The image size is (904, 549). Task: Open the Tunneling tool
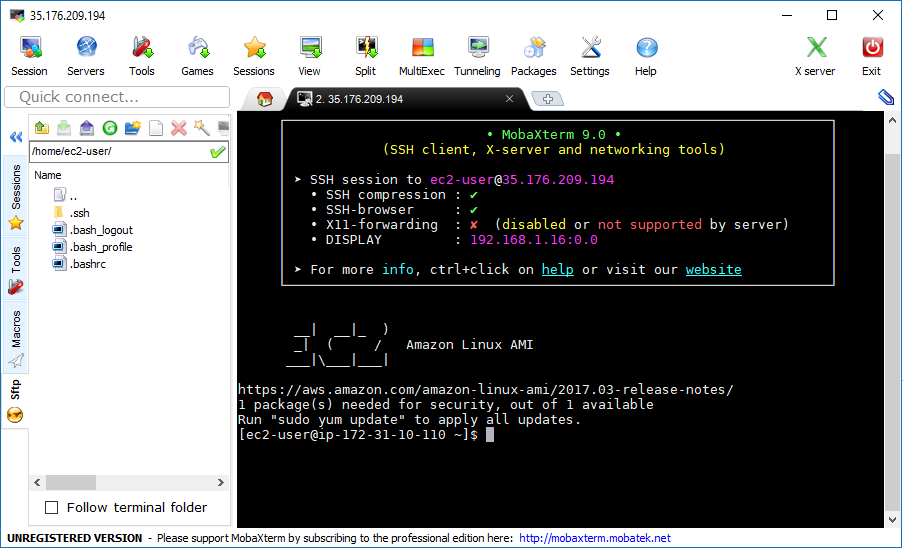click(x=477, y=56)
